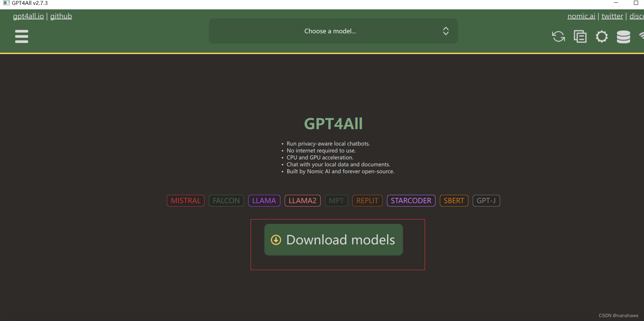The width and height of the screenshot is (644, 321).
Task: Select the REPLIT model tag
Action: (367, 201)
